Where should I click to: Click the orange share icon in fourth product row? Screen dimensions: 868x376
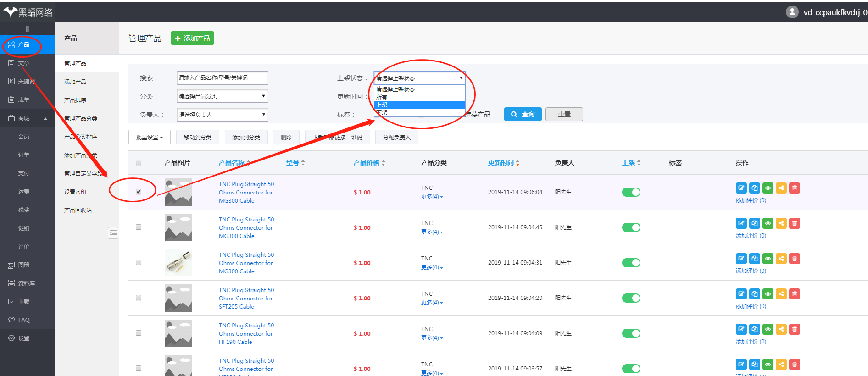pyautogui.click(x=781, y=294)
